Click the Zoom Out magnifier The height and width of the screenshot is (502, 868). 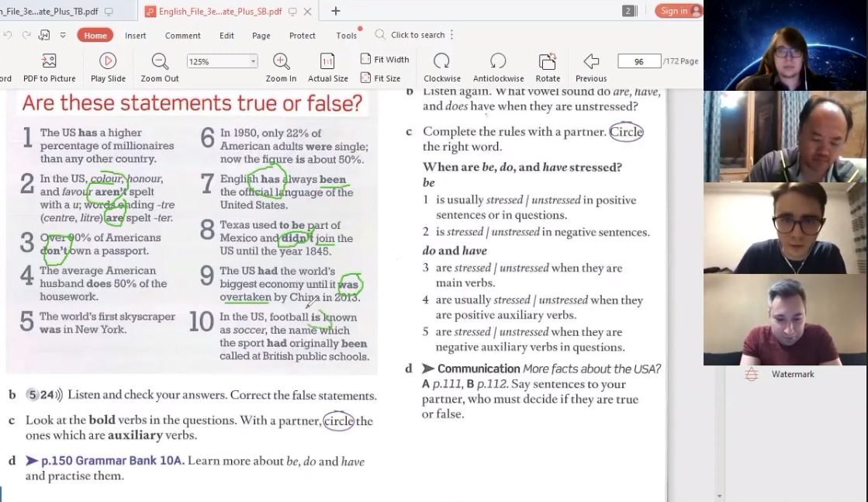pyautogui.click(x=160, y=61)
